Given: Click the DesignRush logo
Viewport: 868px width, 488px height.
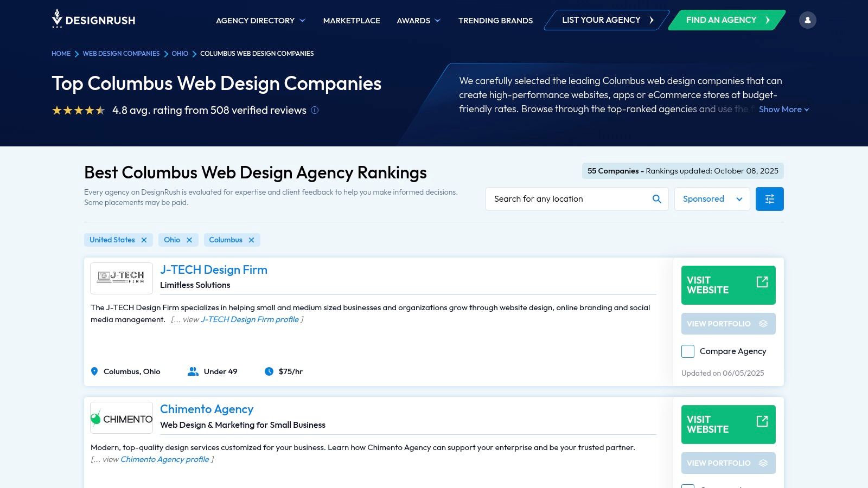Looking at the screenshot, I should point(93,20).
